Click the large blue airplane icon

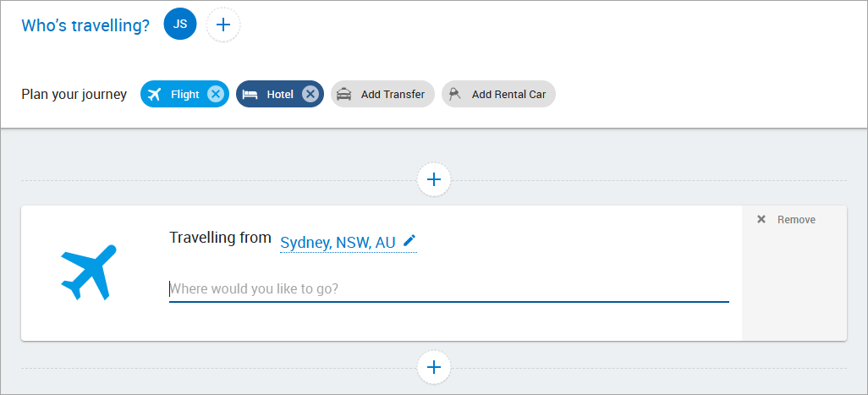pos(89,272)
